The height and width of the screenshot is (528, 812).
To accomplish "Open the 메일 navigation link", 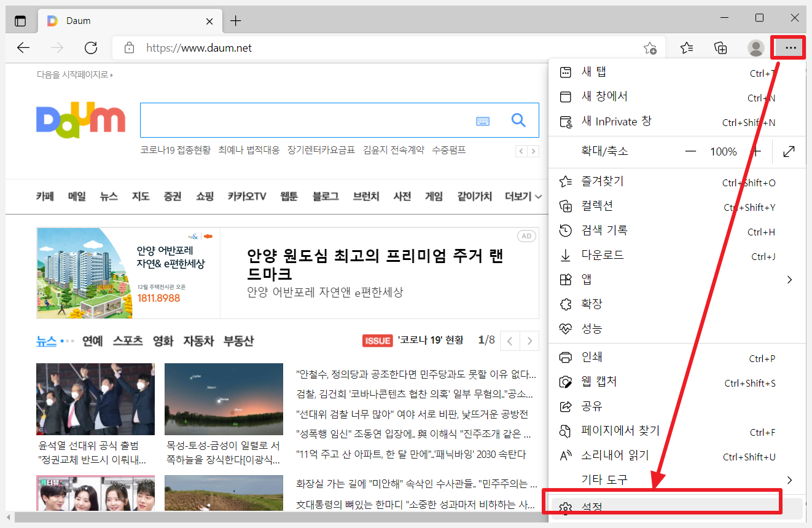I will pos(77,197).
